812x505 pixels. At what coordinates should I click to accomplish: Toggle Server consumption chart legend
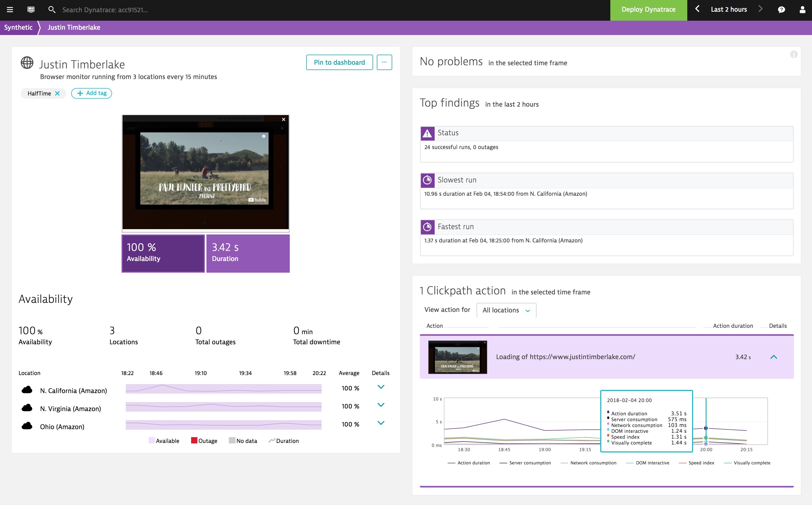click(525, 463)
